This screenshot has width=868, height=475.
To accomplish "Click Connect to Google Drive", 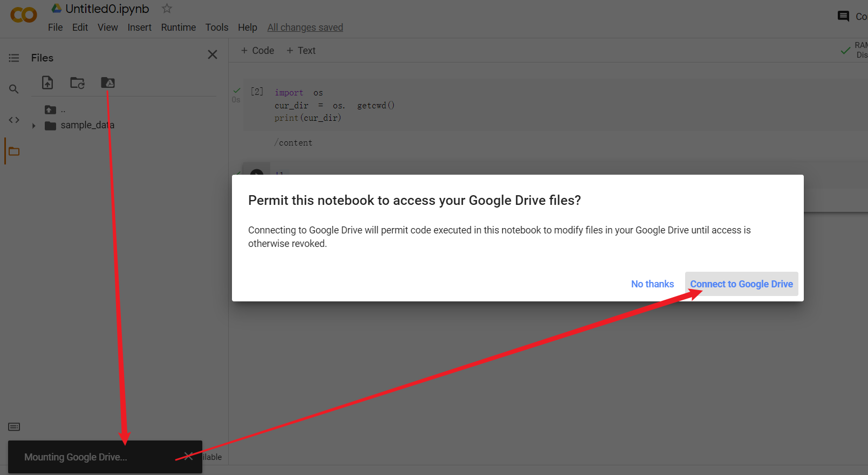I will tap(742, 284).
